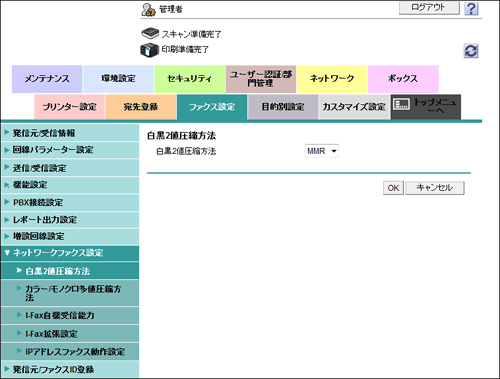The width and height of the screenshot is (500, 379).
Task: Expand 機能設定 in the sidebar
Action: click(70, 185)
